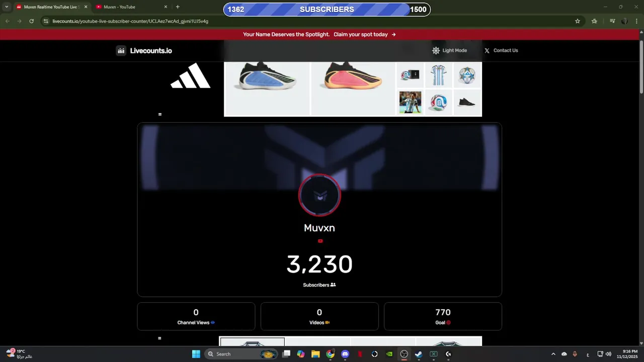Open OBS Studio from the taskbar

(404, 354)
